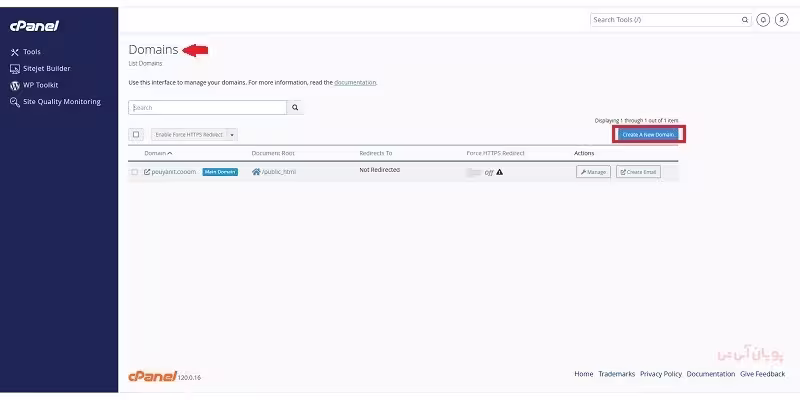Open the Give Feedback link

coord(763,374)
